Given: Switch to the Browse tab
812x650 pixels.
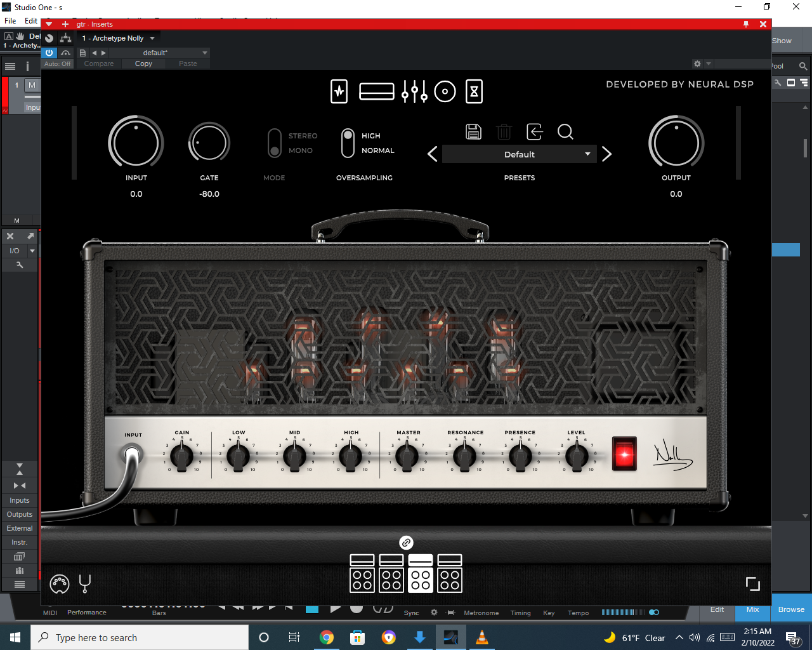Looking at the screenshot, I should tap(791, 609).
